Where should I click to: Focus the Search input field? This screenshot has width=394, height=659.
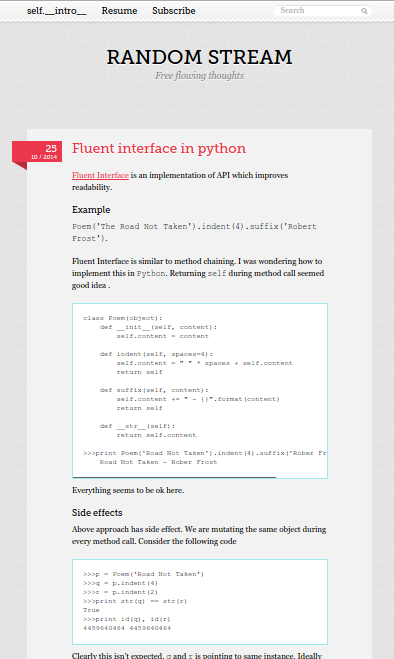point(319,11)
